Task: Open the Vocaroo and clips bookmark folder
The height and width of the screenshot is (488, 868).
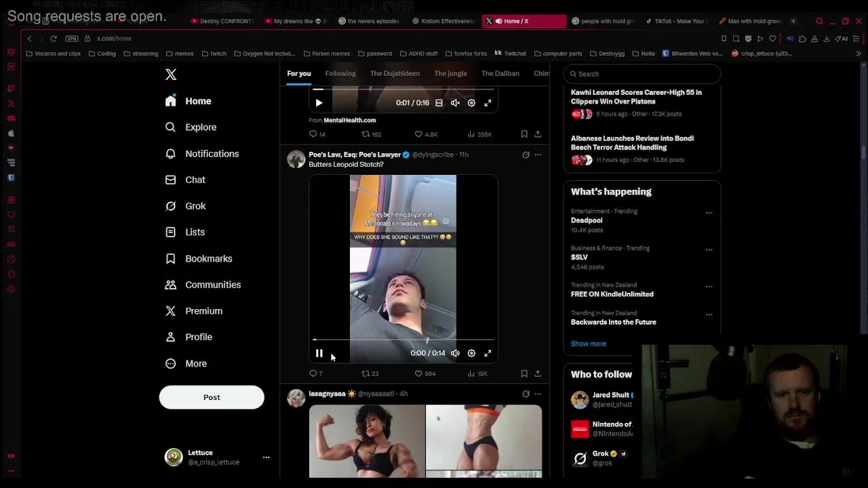Action: tap(53, 54)
